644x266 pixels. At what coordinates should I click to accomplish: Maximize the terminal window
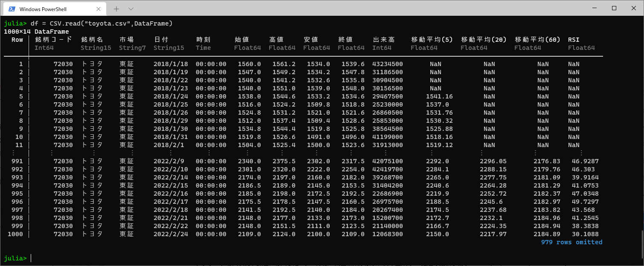[x=614, y=8]
